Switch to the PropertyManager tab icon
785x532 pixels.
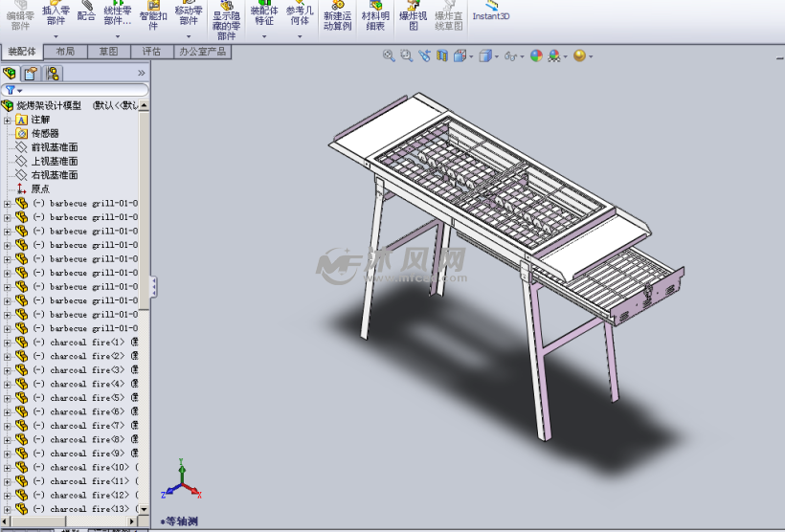coord(31,73)
